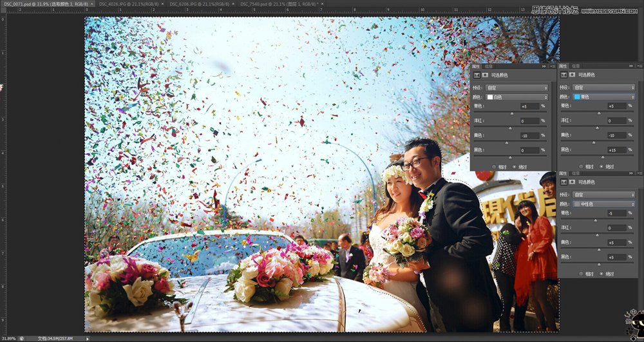644x342 pixels.
Task: Click the selective color adjustment icon in the 中性色 panel
Action: (564, 182)
